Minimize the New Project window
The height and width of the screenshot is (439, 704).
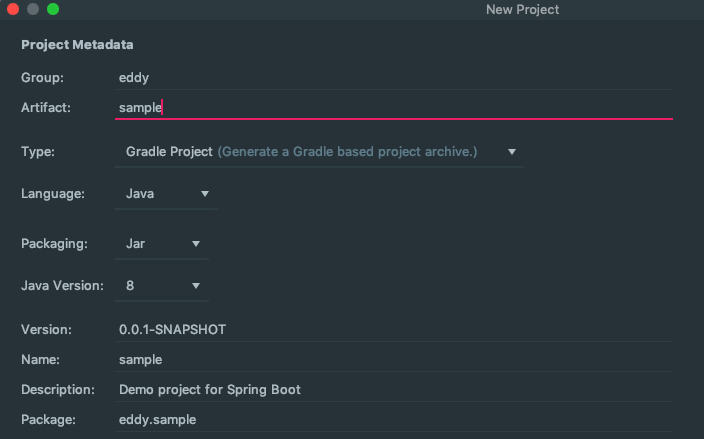(x=33, y=9)
